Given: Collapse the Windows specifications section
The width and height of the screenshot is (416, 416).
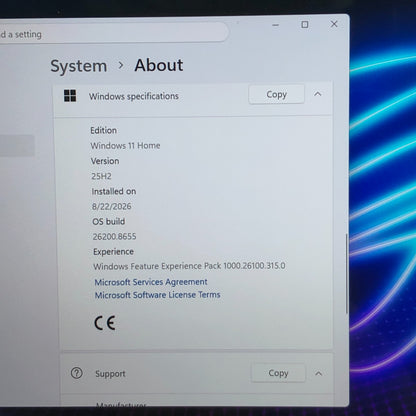Looking at the screenshot, I should coord(318,94).
